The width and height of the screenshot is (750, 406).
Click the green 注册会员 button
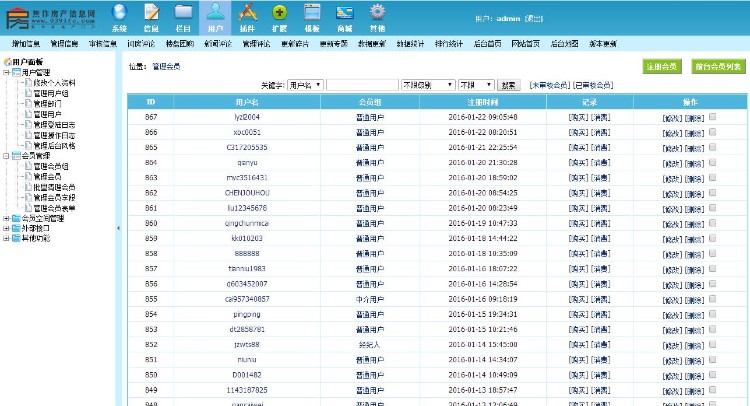662,66
